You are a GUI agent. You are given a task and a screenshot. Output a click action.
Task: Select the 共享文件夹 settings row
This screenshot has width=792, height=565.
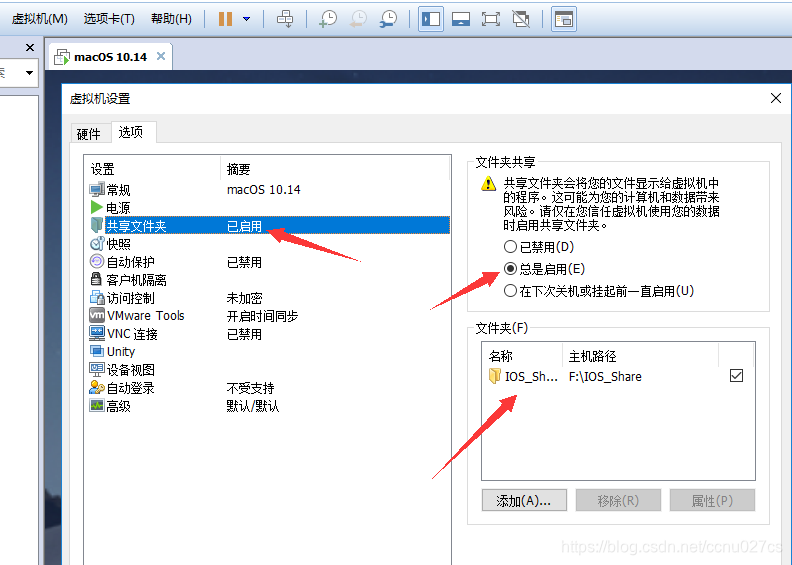click(268, 226)
